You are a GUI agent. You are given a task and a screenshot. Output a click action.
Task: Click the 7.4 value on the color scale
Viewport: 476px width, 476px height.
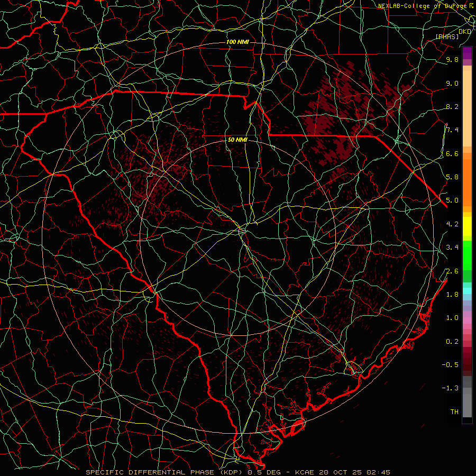(x=452, y=130)
